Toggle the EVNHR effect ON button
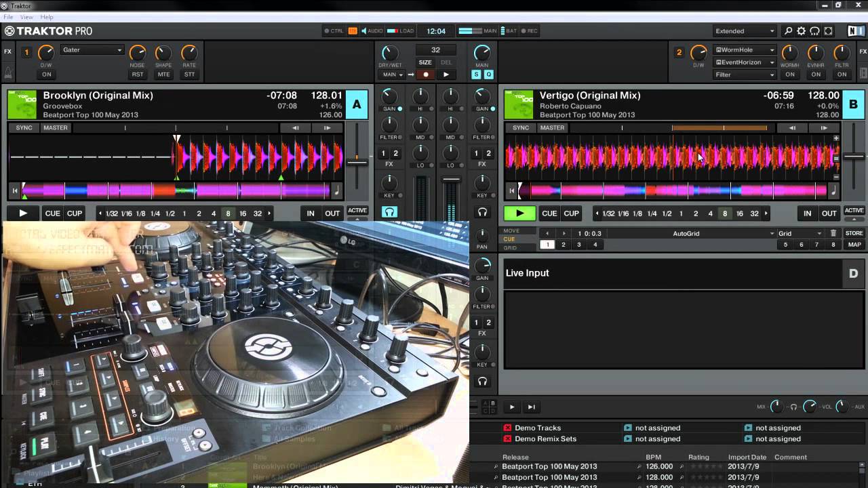The image size is (868, 488). pos(816,75)
